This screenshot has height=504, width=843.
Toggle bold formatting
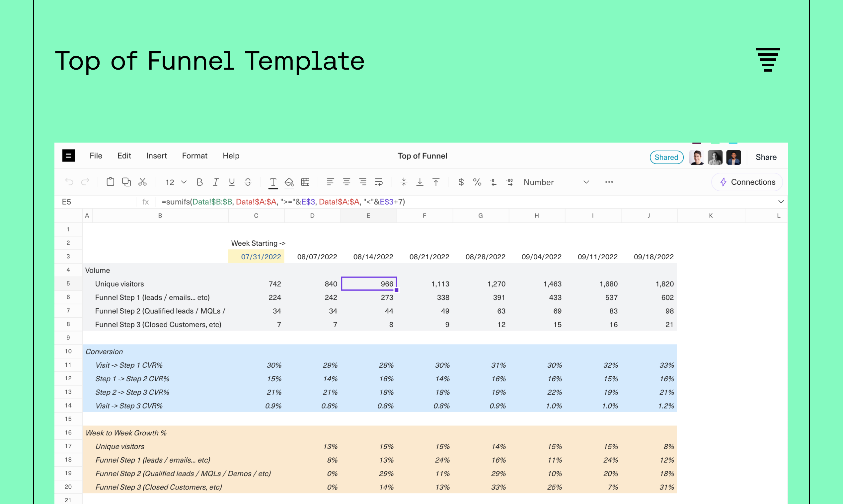point(199,182)
